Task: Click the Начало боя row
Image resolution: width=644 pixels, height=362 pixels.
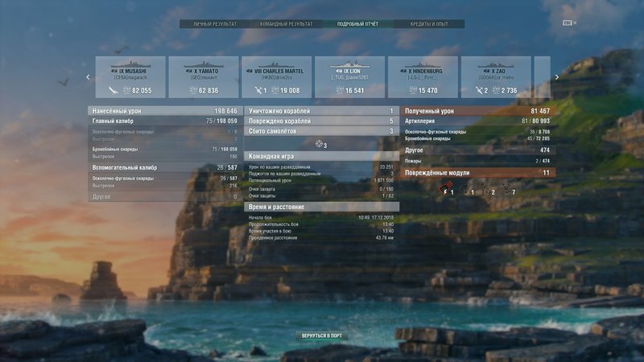Action: [321, 217]
